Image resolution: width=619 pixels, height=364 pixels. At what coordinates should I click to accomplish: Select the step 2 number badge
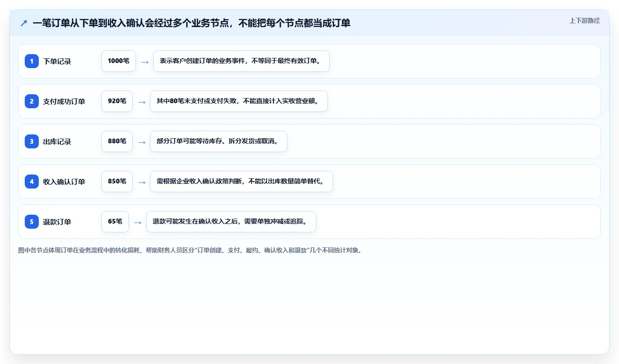(32, 101)
